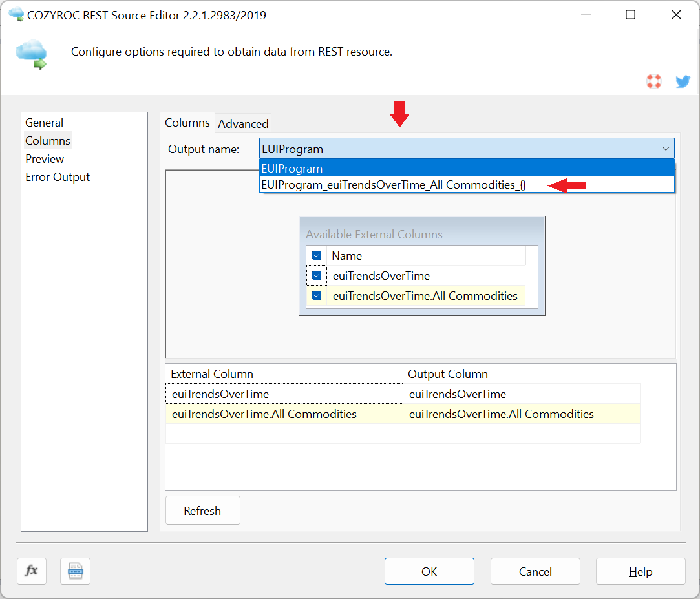The image size is (700, 599).
Task: Click the script/print icon button
Action: coord(75,571)
